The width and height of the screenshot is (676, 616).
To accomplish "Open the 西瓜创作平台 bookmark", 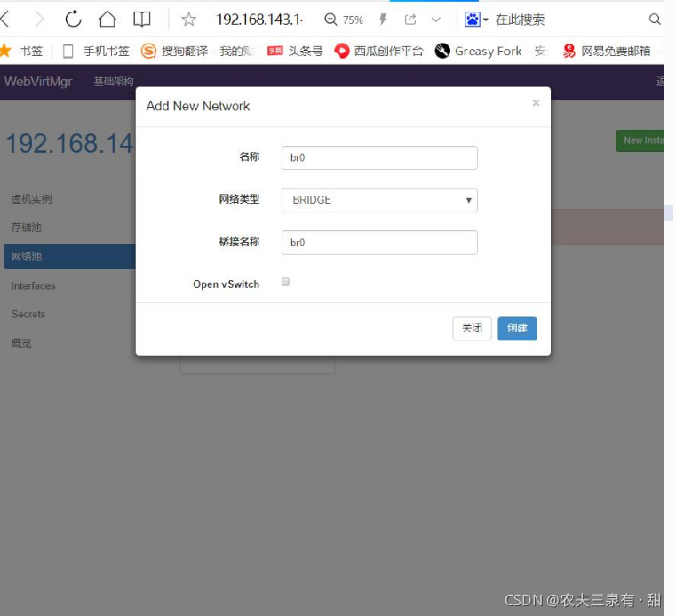I will tap(379, 51).
